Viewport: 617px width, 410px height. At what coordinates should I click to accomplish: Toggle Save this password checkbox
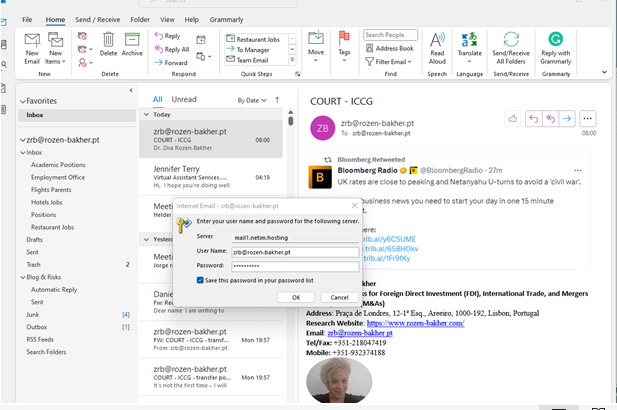click(x=200, y=281)
